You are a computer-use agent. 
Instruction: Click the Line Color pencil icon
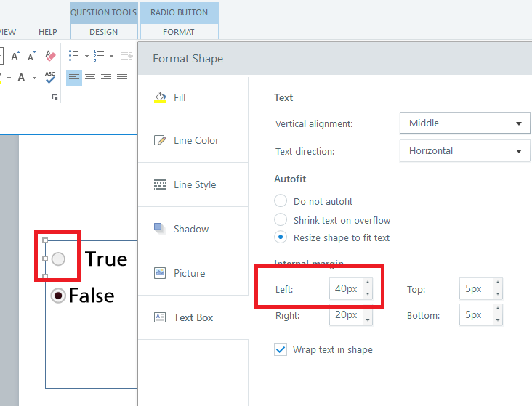[x=160, y=140]
